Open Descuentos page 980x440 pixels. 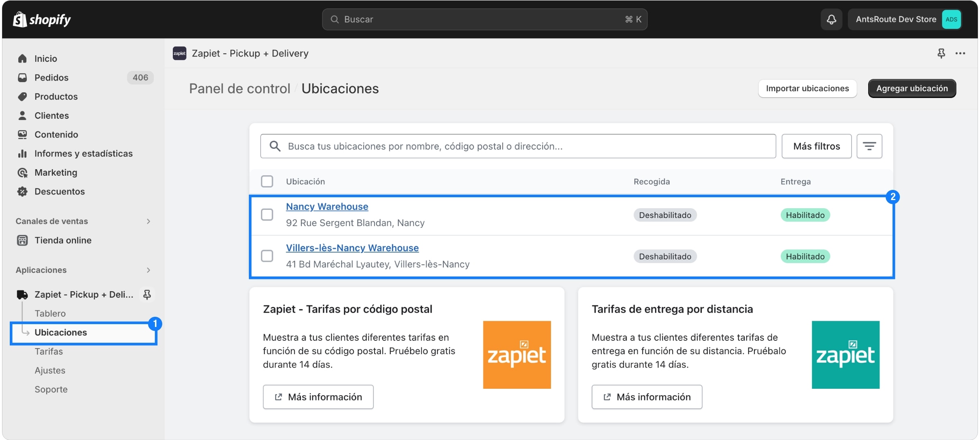click(x=59, y=192)
